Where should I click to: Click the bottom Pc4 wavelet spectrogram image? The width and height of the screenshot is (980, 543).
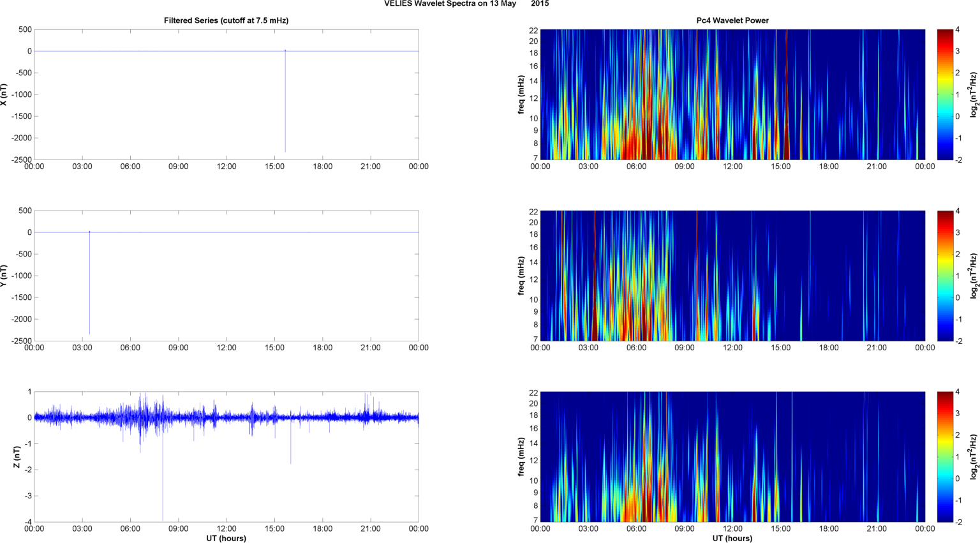click(x=732, y=457)
